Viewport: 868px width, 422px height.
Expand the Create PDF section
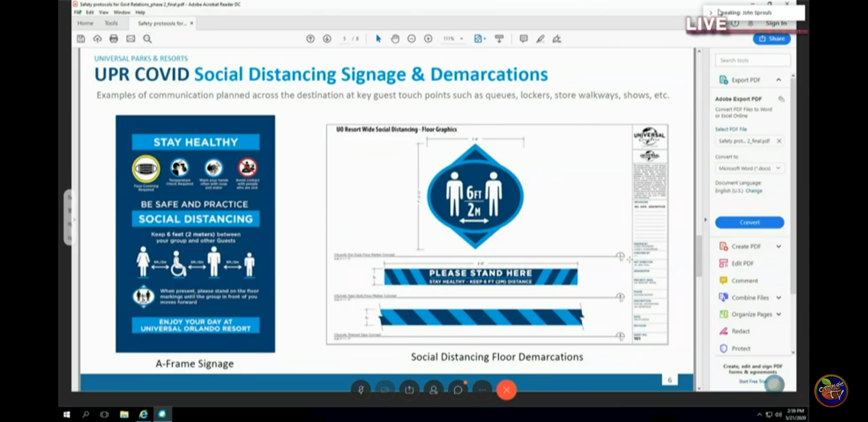pyautogui.click(x=778, y=246)
